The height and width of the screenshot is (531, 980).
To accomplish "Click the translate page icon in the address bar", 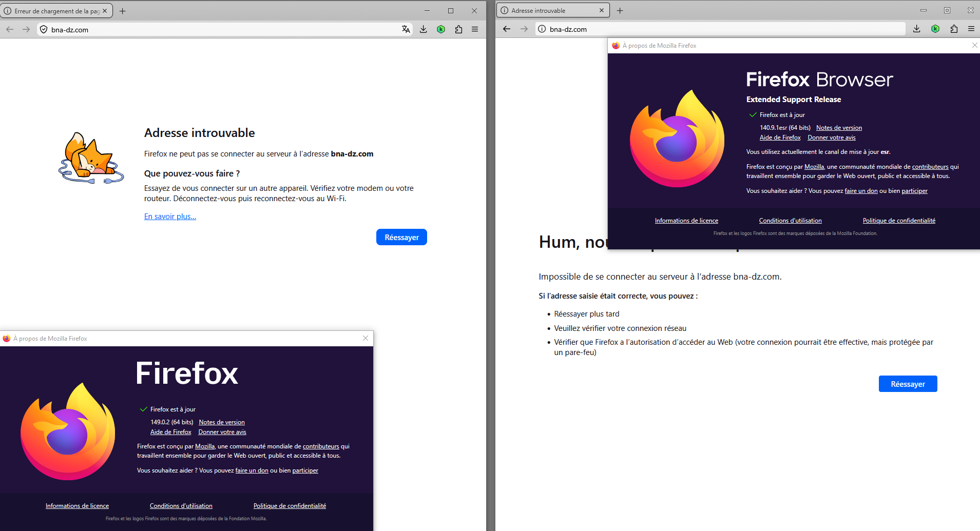I will point(406,29).
